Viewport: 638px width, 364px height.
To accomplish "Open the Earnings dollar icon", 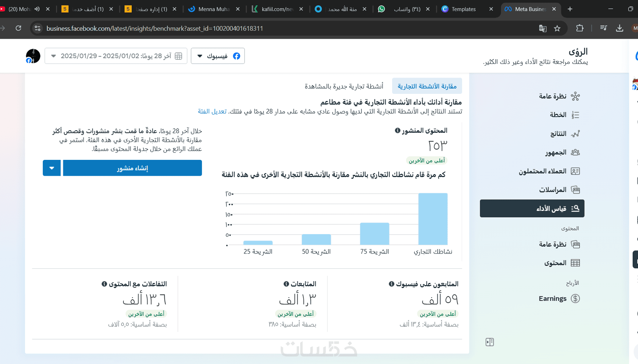I will pos(575,299).
